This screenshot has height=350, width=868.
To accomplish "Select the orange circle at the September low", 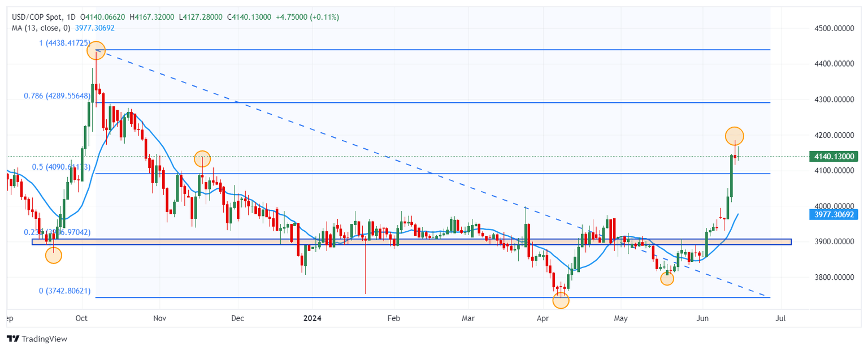I will pyautogui.click(x=53, y=256).
